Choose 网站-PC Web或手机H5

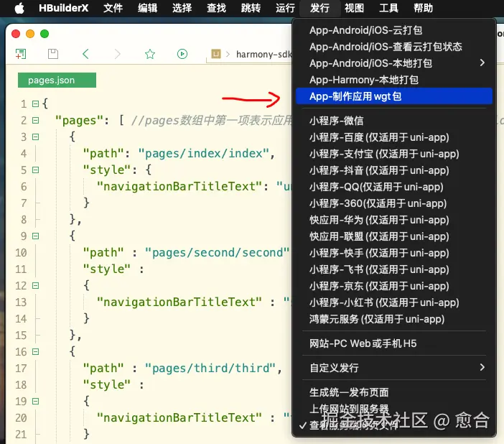pos(394,343)
